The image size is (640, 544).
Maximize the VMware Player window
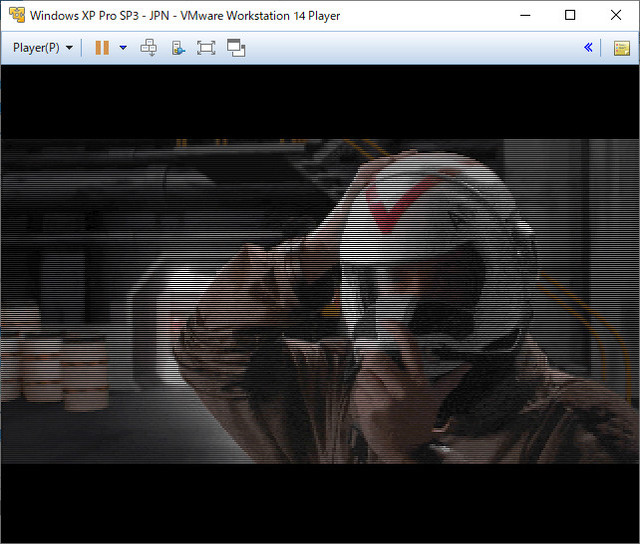tap(570, 16)
